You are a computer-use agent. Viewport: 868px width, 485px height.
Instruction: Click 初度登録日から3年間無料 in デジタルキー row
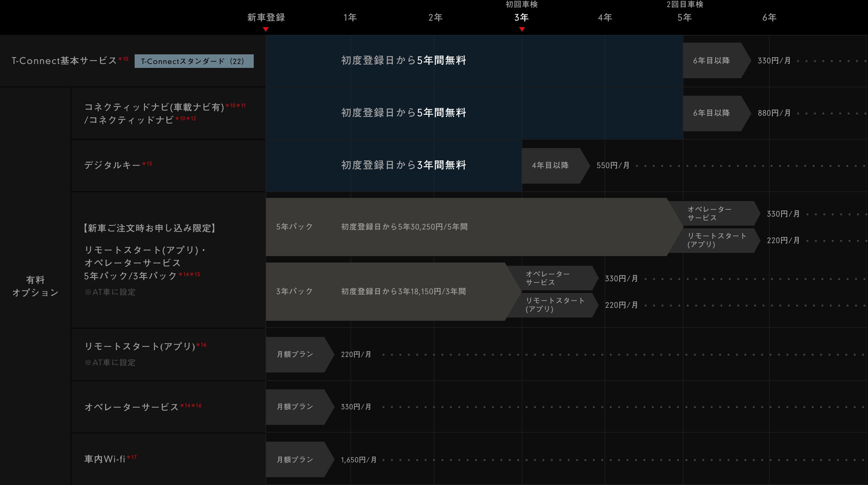404,165
